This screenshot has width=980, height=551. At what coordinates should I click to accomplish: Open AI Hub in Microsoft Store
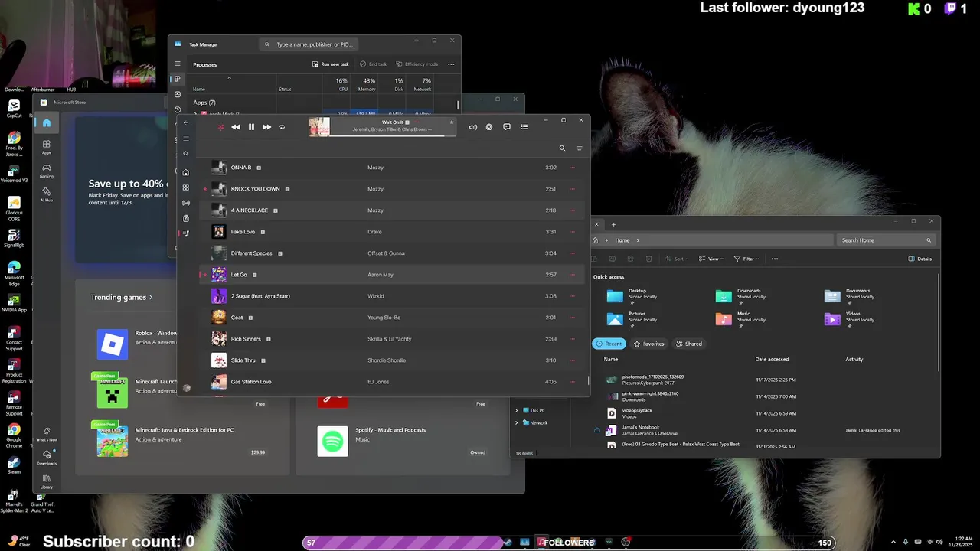pyautogui.click(x=47, y=194)
